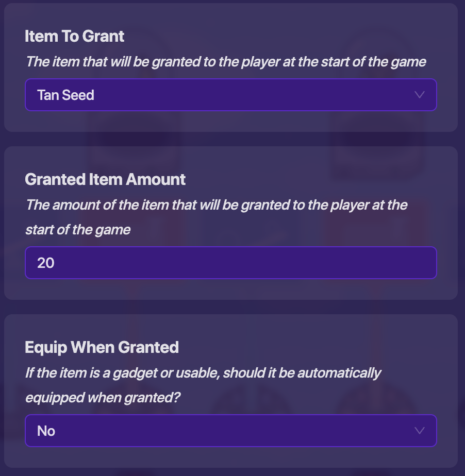
Task: Click the "start of the game" line above the amount field
Action: click(x=78, y=230)
